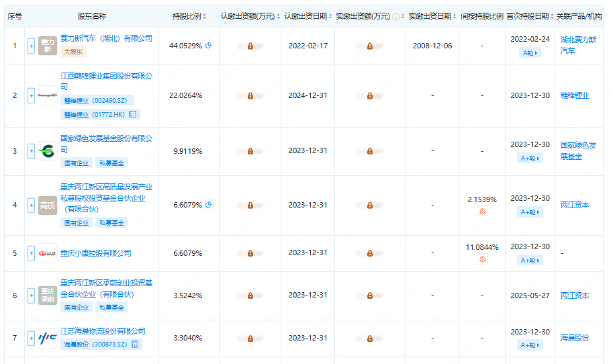This screenshot has height=364, width=611.
Task: Sort by 认缴出资日期 column
Action: point(330,16)
